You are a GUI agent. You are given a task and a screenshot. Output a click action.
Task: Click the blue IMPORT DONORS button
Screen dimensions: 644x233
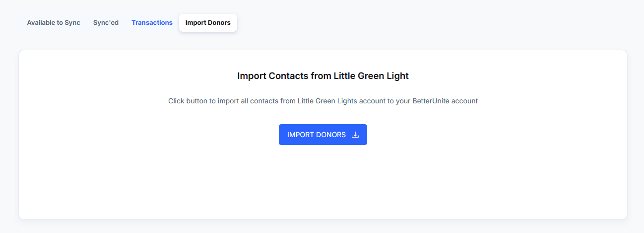pos(323,135)
